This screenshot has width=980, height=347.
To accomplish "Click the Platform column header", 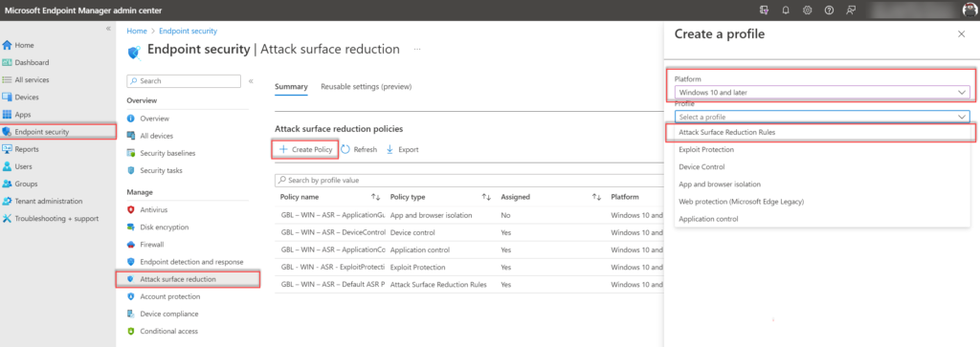I will [x=625, y=197].
